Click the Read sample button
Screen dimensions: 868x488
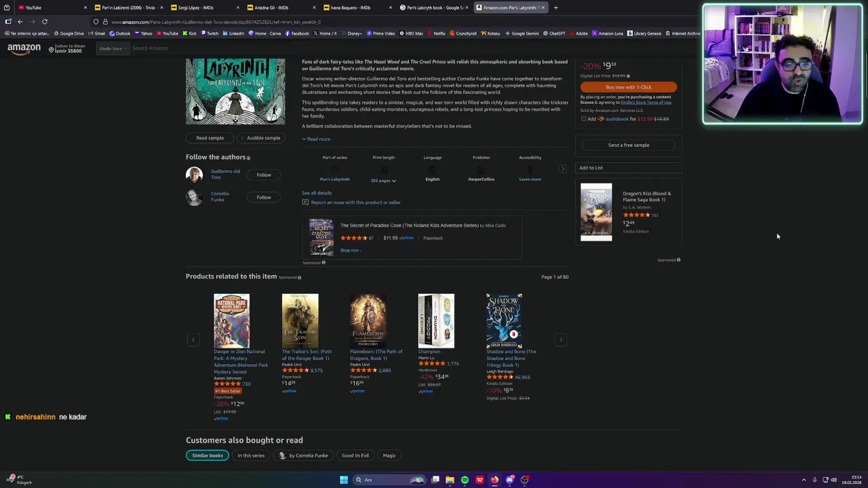pyautogui.click(x=210, y=138)
